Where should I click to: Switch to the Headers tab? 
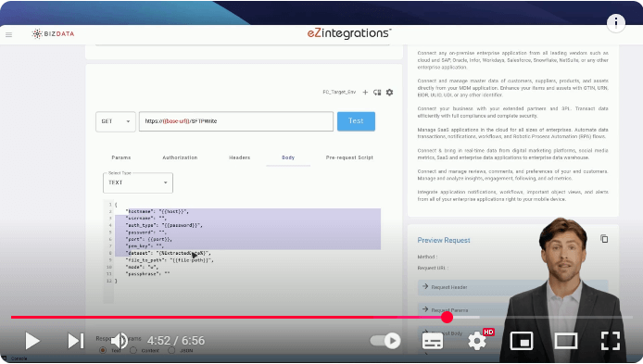point(239,157)
